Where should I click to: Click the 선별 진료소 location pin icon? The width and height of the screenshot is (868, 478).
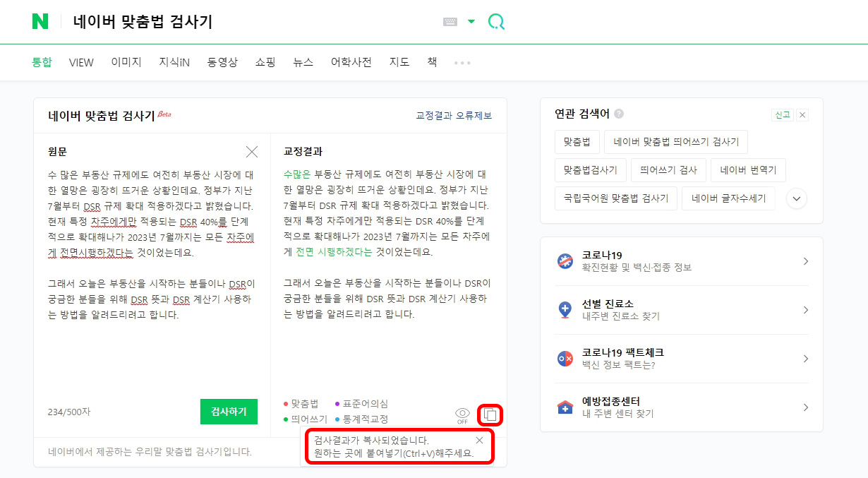coord(565,310)
